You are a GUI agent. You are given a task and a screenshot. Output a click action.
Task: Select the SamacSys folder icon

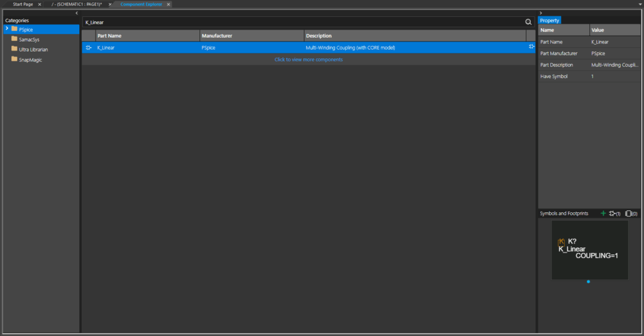coord(14,39)
